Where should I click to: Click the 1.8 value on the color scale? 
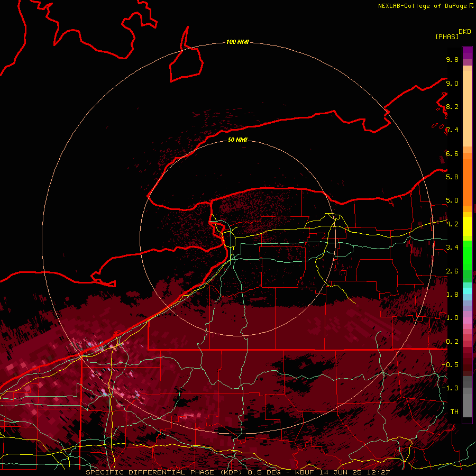(x=452, y=295)
